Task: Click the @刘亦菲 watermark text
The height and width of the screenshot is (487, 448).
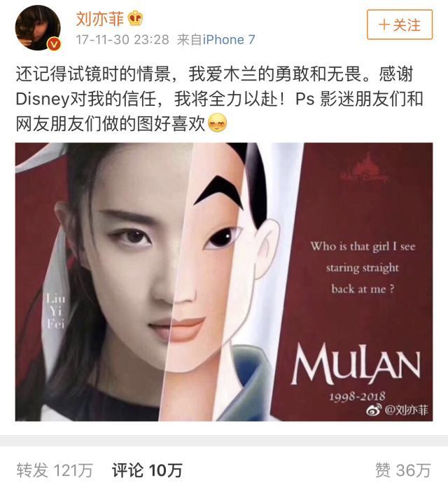Action: [x=407, y=410]
